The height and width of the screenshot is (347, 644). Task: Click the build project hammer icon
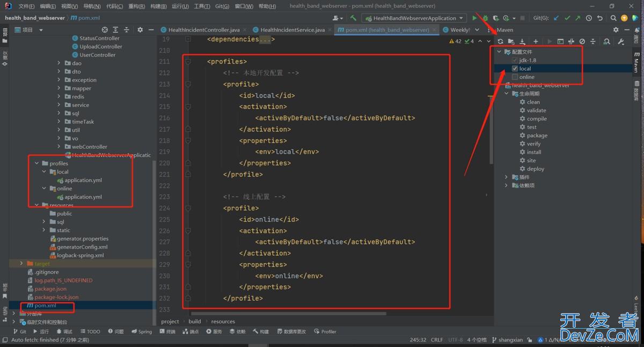(x=353, y=18)
